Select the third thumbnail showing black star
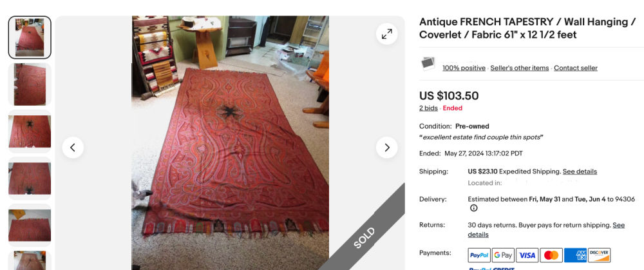Screen dimensions: 644x270 coord(30,131)
